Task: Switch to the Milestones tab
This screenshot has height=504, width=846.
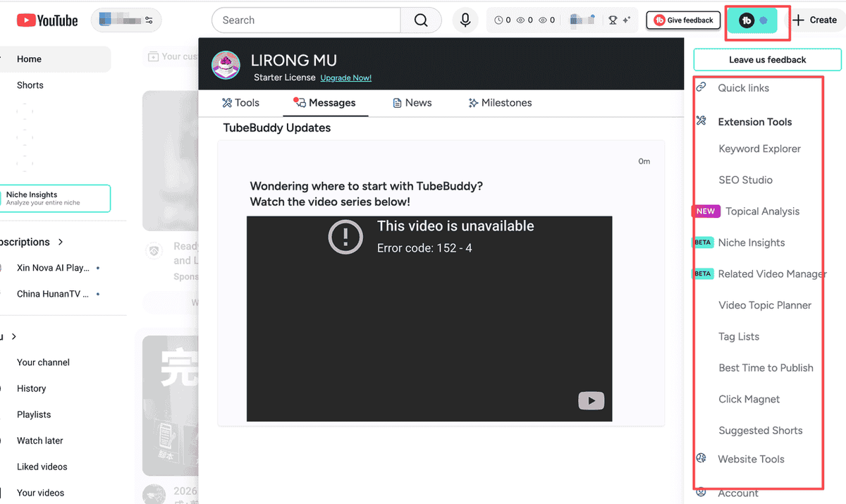Action: (500, 103)
